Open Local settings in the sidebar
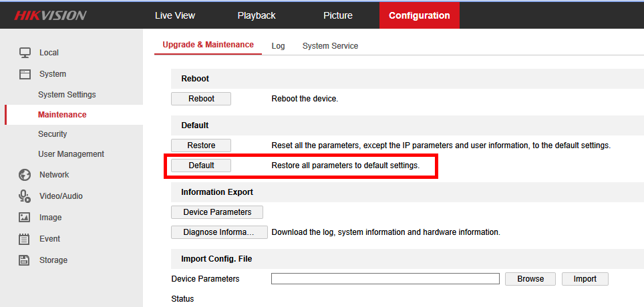This screenshot has width=644, height=307. pos(49,53)
